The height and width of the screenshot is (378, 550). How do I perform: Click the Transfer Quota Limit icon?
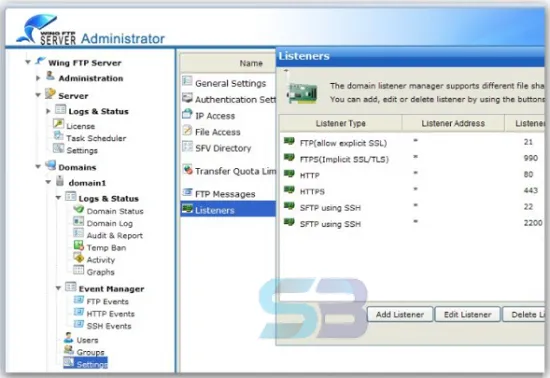coord(188,169)
